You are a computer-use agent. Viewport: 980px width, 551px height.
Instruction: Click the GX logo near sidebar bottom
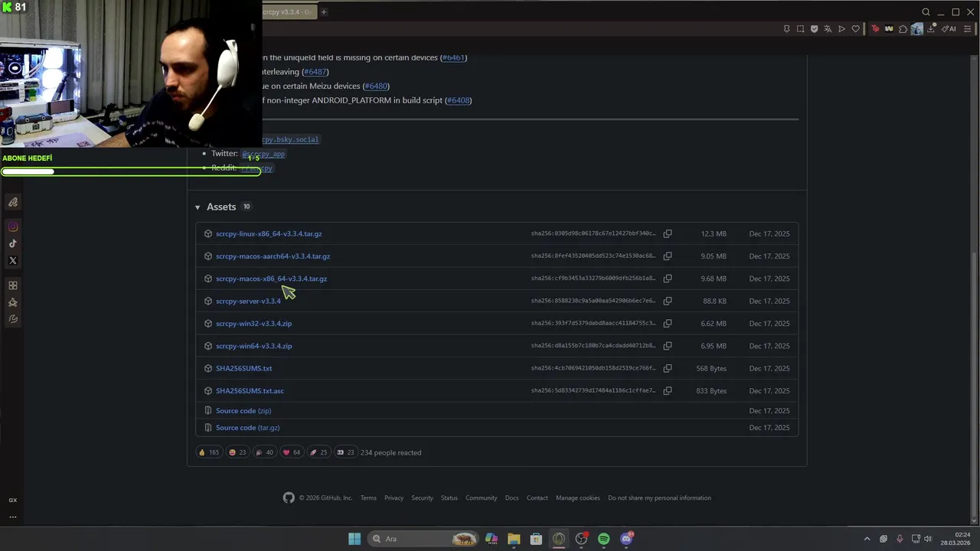coord(13,500)
